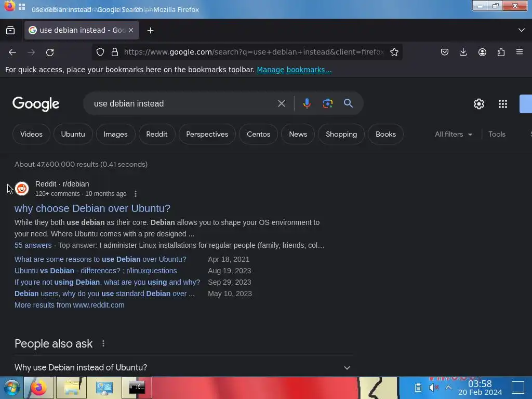This screenshot has width=532, height=399.
Task: Open 'why choose Debian over Ubuntu?' result
Action: click(x=92, y=208)
